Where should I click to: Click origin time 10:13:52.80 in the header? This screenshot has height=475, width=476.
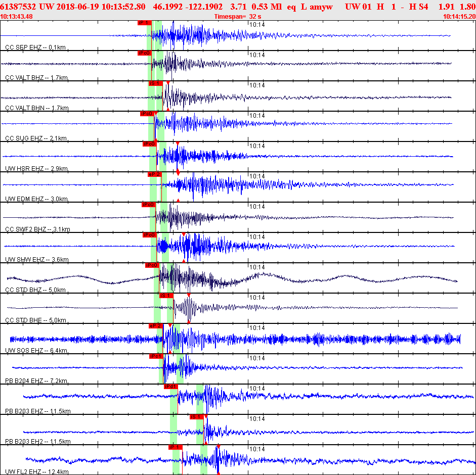point(123,7)
